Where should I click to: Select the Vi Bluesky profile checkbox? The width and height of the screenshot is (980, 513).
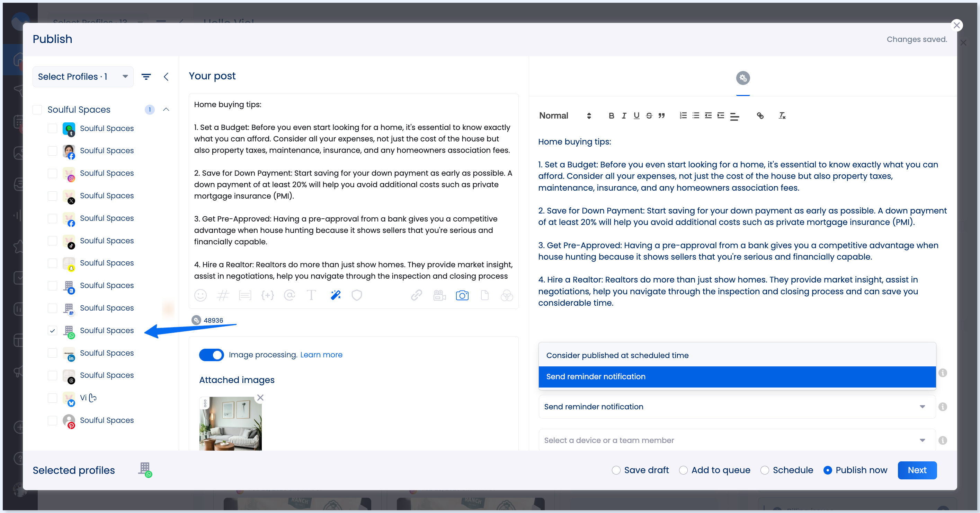[x=52, y=398]
